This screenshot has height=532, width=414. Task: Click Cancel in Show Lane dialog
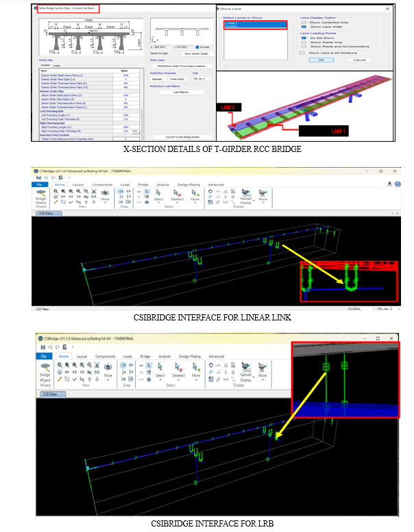click(360, 60)
